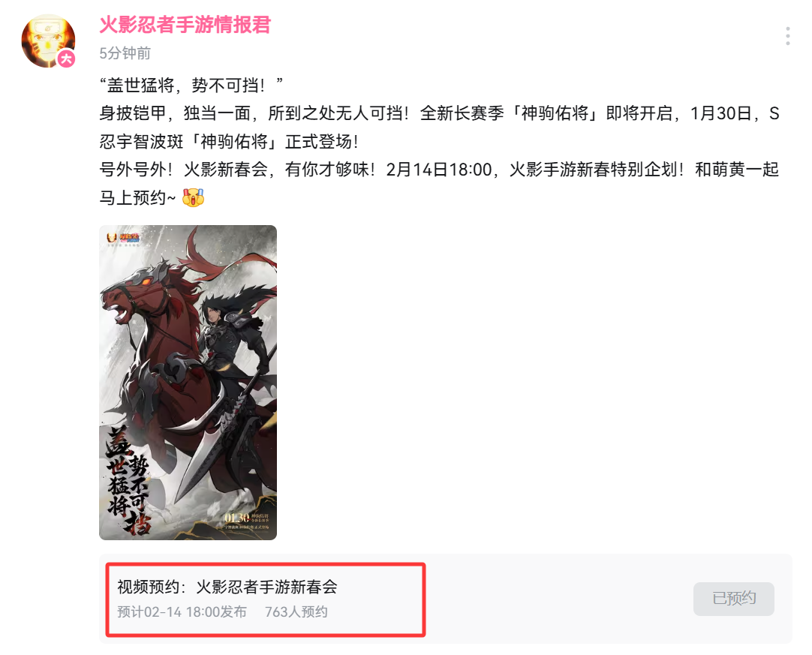Click the game logo inside the poster
This screenshot has height=655, width=812.
pyautogui.click(x=123, y=238)
